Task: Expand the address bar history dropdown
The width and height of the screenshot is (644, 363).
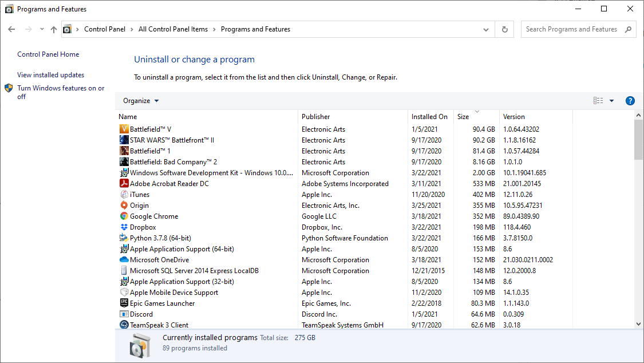Action: pyautogui.click(x=486, y=29)
